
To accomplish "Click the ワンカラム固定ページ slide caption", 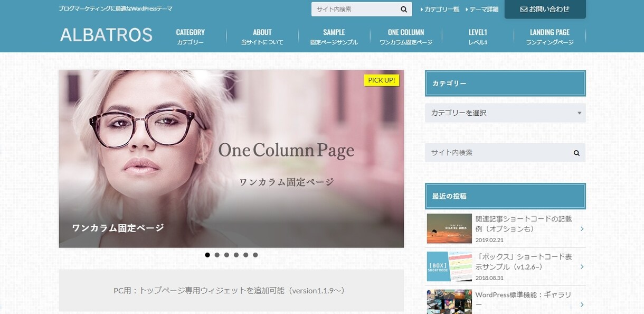I will coord(118,228).
